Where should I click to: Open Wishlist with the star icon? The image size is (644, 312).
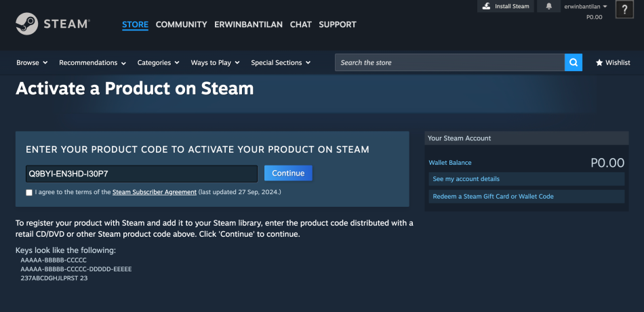(x=613, y=62)
